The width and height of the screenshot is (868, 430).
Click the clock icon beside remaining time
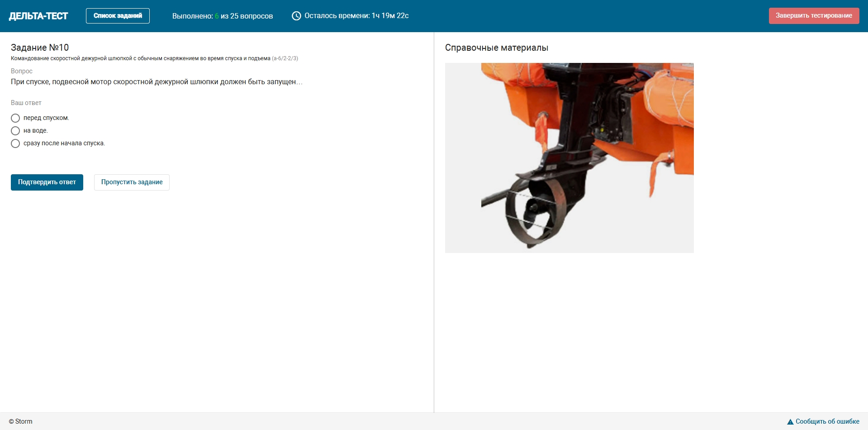(x=296, y=16)
